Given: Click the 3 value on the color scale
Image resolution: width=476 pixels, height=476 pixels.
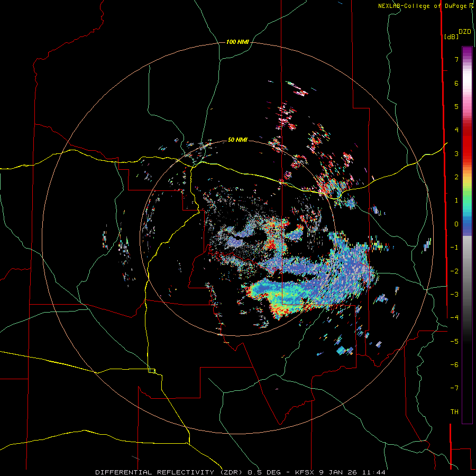Looking at the screenshot, I should tap(456, 153).
